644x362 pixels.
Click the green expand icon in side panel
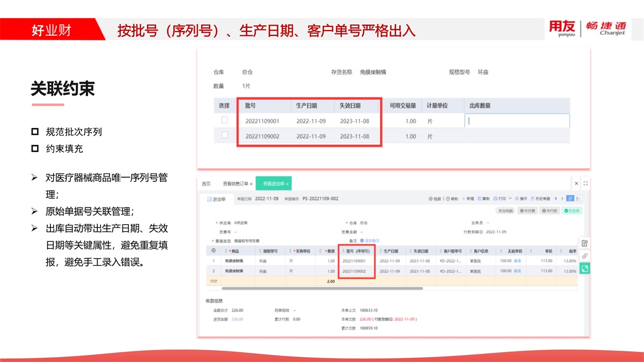coord(585,268)
